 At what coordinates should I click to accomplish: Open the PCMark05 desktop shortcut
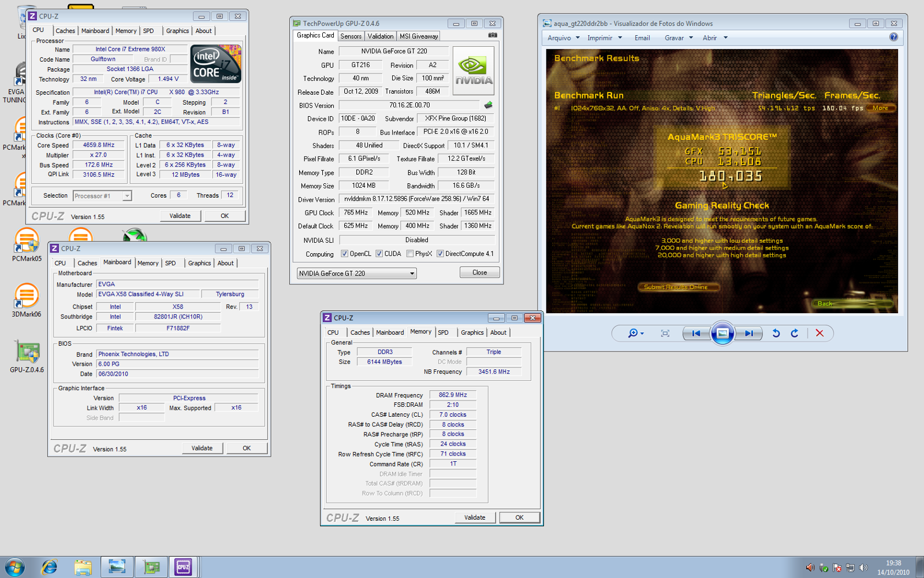point(27,244)
